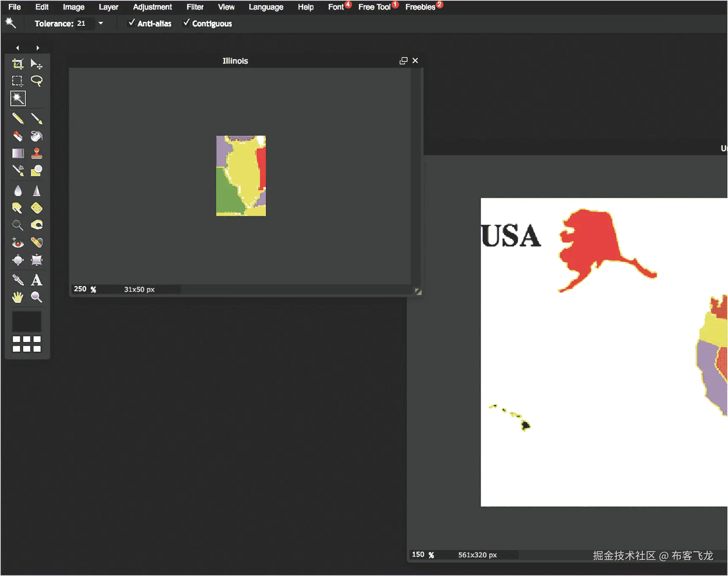
Task: Toggle the Anti-alias checkbox
Action: tap(132, 23)
